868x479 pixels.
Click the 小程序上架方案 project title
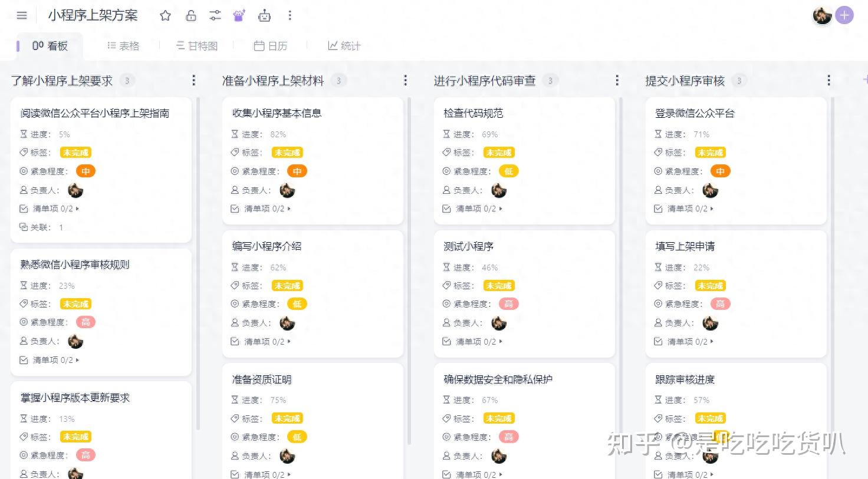(93, 16)
